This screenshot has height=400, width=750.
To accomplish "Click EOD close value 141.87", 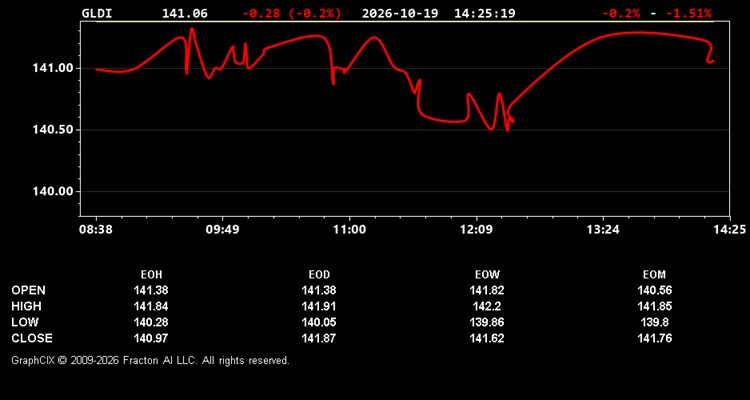I will pos(319,338).
